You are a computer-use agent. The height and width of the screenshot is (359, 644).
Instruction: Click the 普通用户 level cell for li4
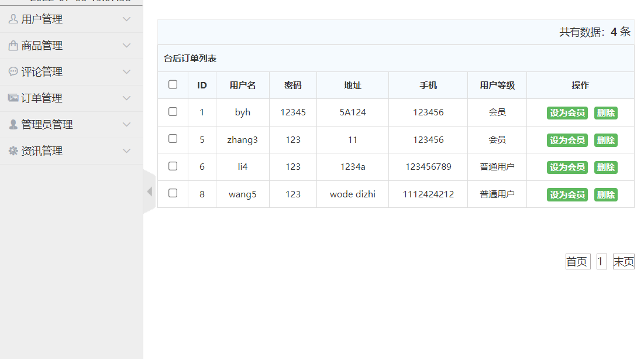[x=497, y=166]
